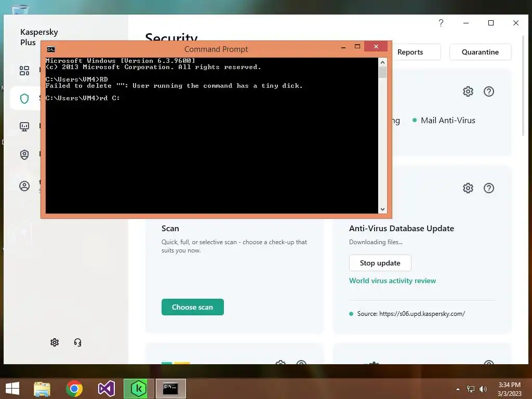Open World virus activity review link
This screenshot has width=532, height=399.
click(x=392, y=281)
